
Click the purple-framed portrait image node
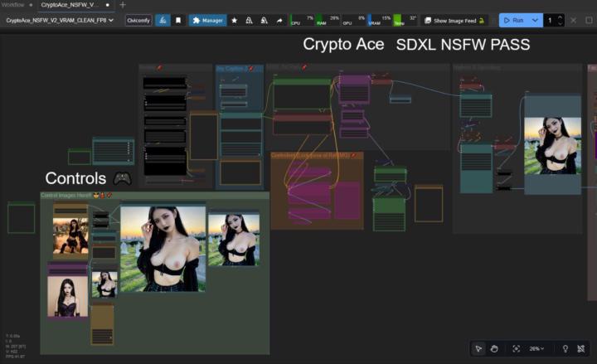[67, 297]
